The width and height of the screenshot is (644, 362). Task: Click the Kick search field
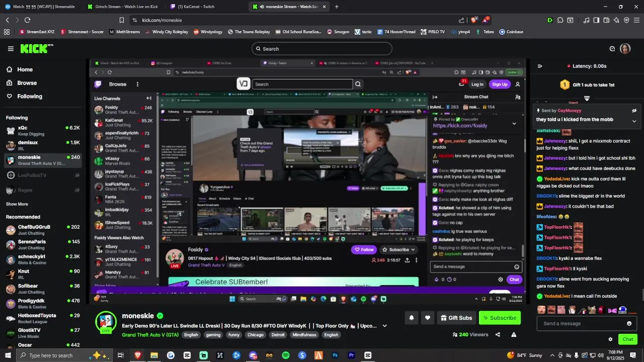pyautogui.click(x=322, y=49)
